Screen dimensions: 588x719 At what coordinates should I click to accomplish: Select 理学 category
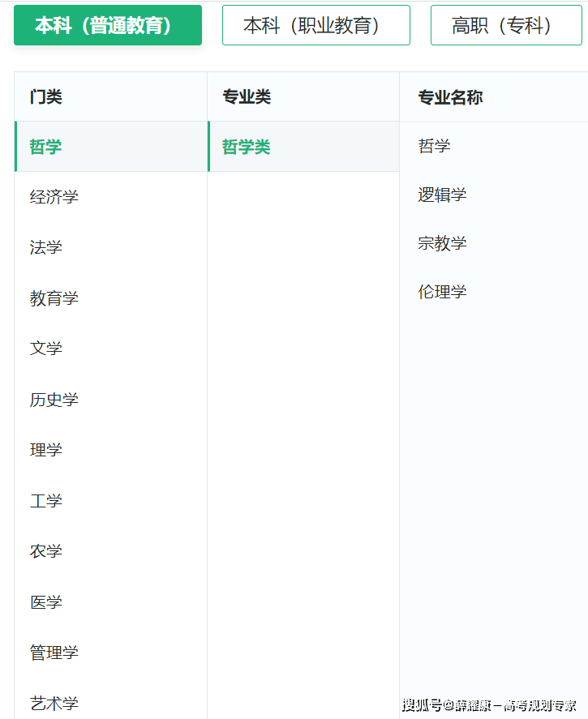tap(111, 450)
